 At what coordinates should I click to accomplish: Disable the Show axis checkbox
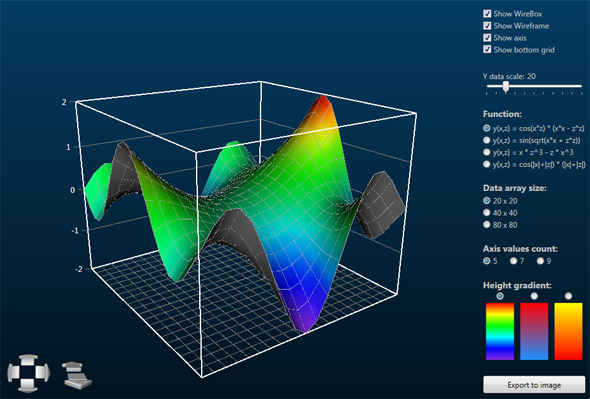[487, 38]
